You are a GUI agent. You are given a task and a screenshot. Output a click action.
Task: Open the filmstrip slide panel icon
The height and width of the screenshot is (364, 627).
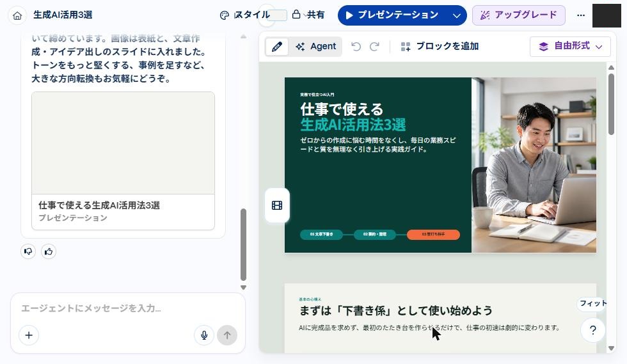[277, 205]
